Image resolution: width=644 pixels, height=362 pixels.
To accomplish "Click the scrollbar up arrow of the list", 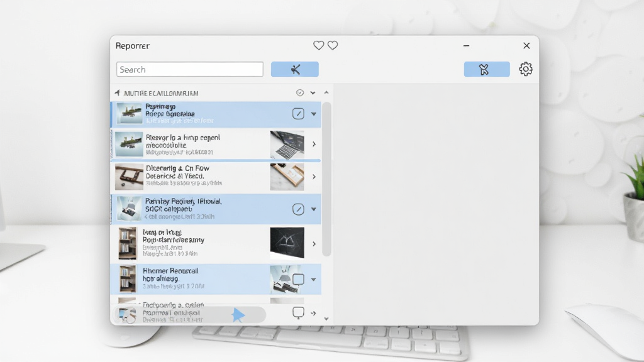I will pyautogui.click(x=326, y=93).
